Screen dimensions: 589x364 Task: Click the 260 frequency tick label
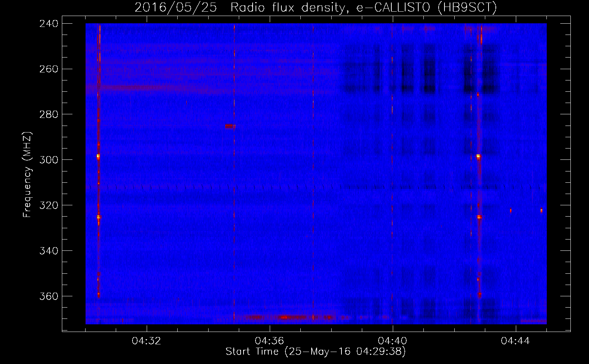click(49, 69)
